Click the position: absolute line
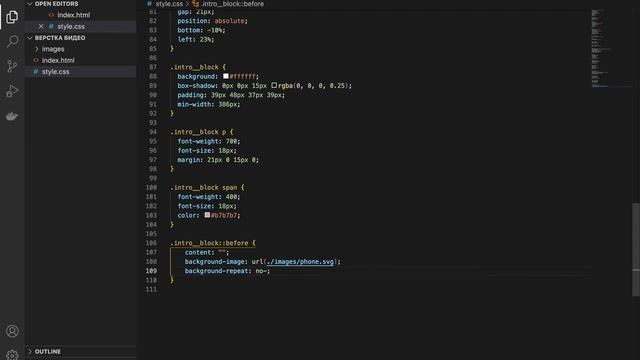The height and width of the screenshot is (360, 640). pyautogui.click(x=212, y=21)
